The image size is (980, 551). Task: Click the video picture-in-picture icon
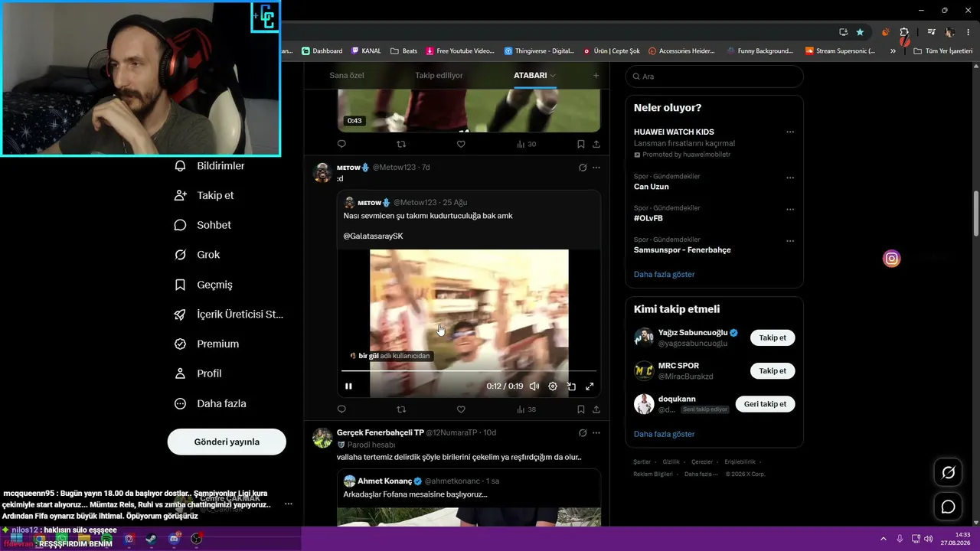click(571, 386)
